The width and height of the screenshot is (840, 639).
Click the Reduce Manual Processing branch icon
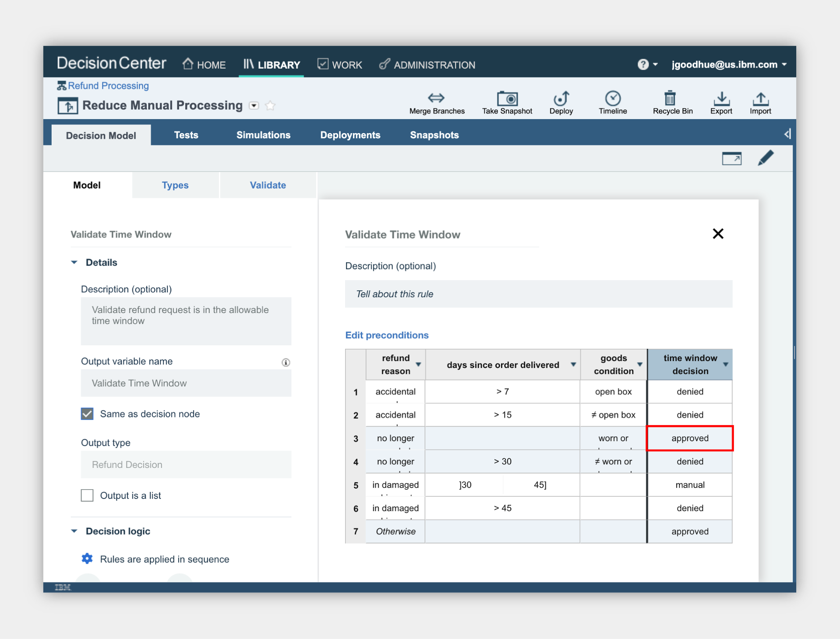pos(68,106)
